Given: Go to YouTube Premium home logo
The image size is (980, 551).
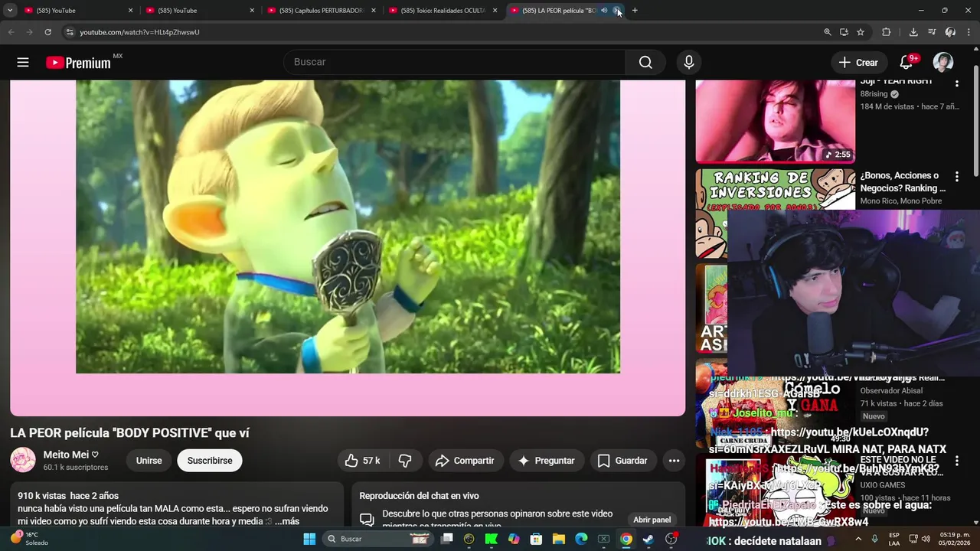Looking at the screenshot, I should tap(79, 63).
